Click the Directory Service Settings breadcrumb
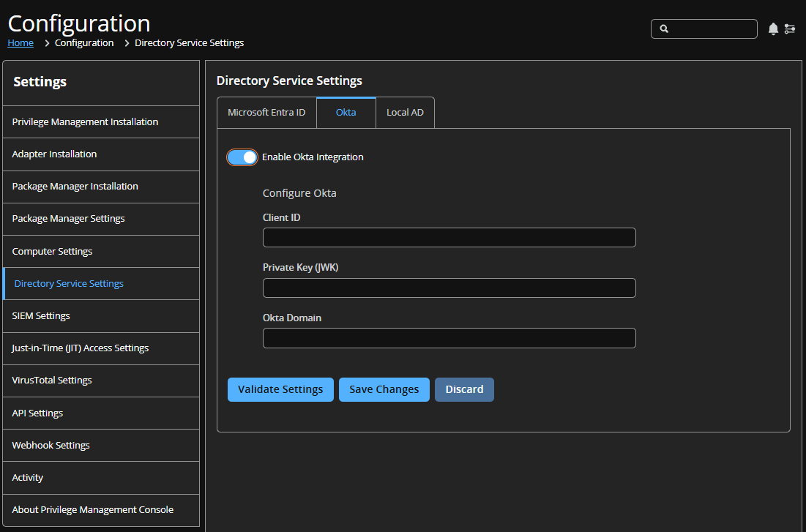 click(x=189, y=43)
